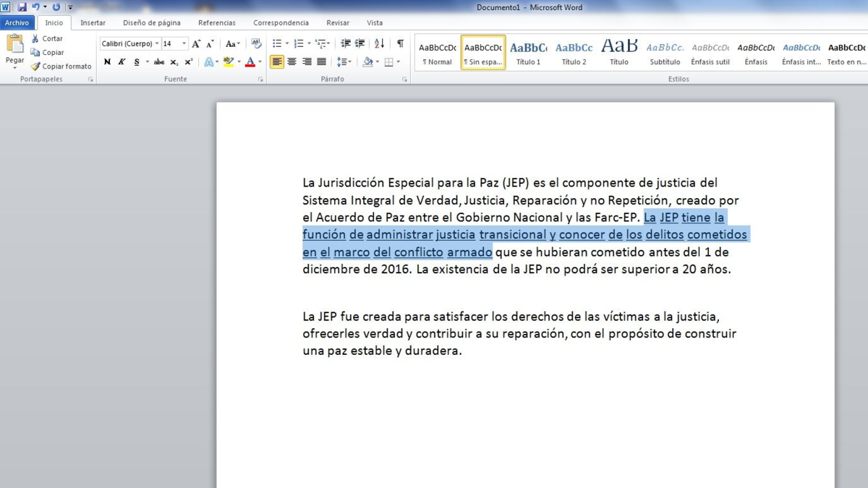Toggle strikethrough (abc) formatting
Screen dimensions: 868x488
click(158, 62)
